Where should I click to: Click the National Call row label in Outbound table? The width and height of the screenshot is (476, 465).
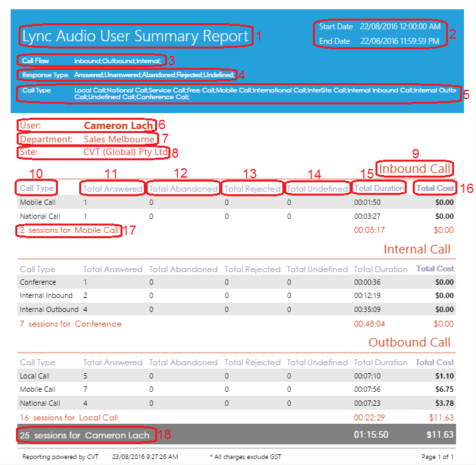[40, 403]
